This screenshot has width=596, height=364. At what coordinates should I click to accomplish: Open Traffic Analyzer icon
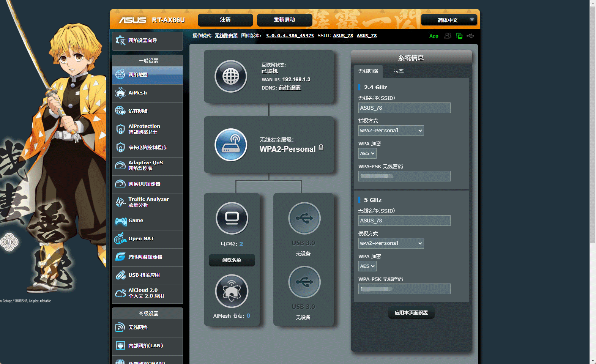point(120,202)
